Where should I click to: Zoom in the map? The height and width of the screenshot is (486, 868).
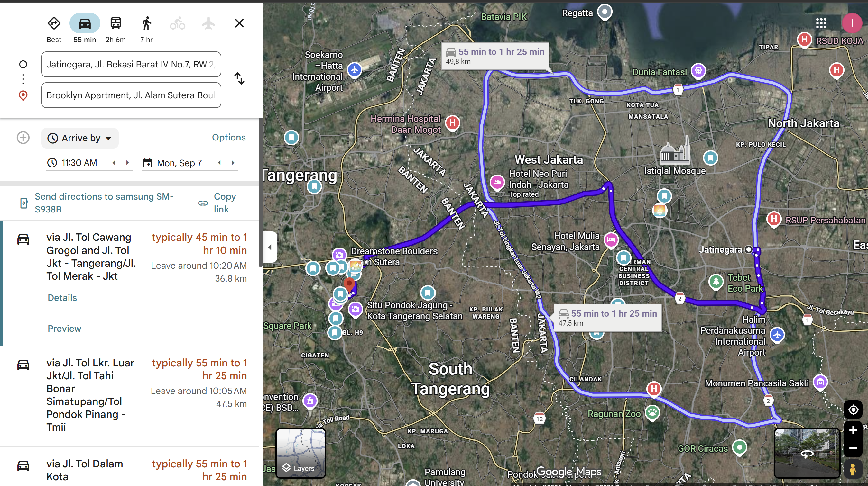click(x=853, y=430)
